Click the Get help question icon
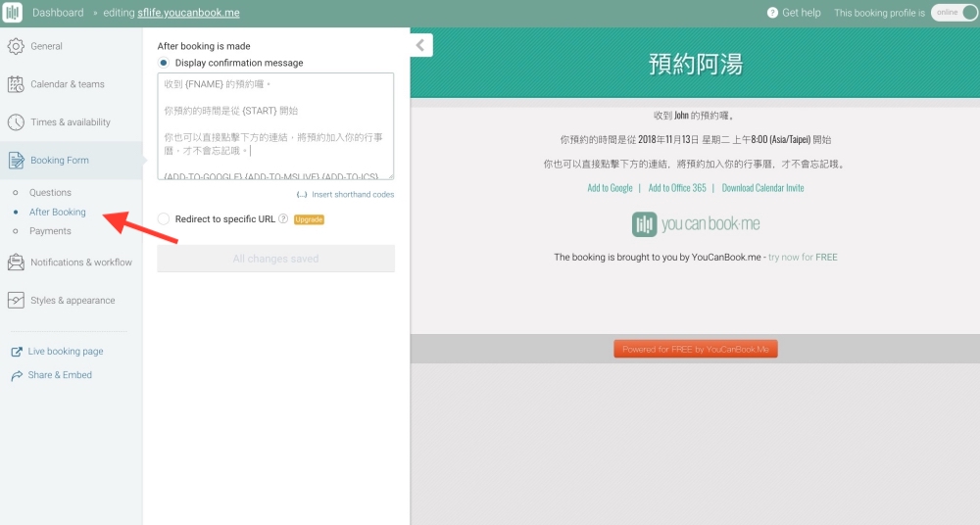Viewport: 980px width, 525px height. (x=772, y=13)
